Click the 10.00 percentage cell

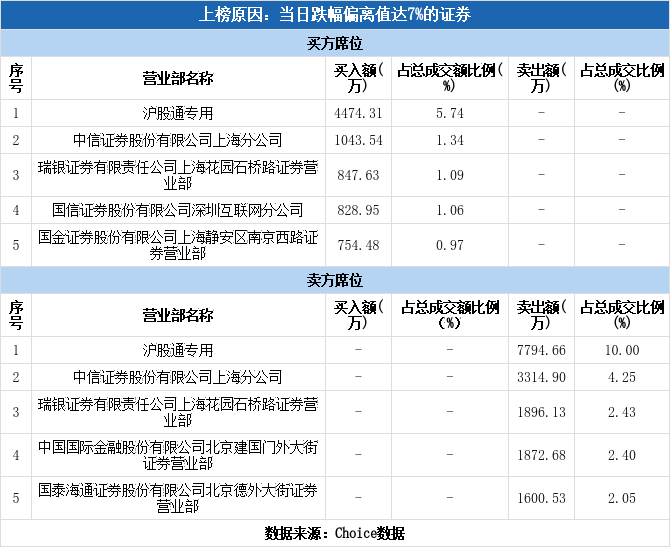tap(622, 350)
